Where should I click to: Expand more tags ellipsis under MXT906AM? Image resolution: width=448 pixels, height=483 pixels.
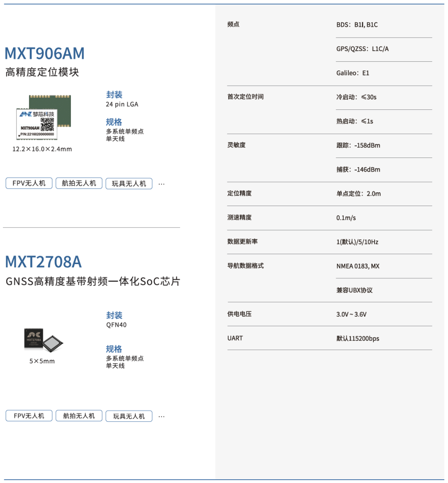[x=161, y=184]
